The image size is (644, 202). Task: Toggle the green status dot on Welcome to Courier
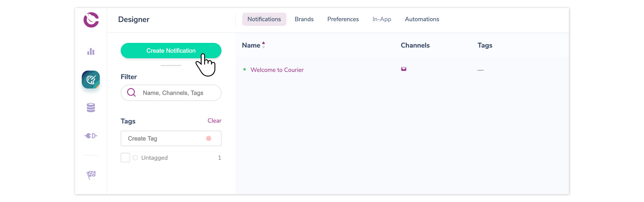[x=245, y=70]
